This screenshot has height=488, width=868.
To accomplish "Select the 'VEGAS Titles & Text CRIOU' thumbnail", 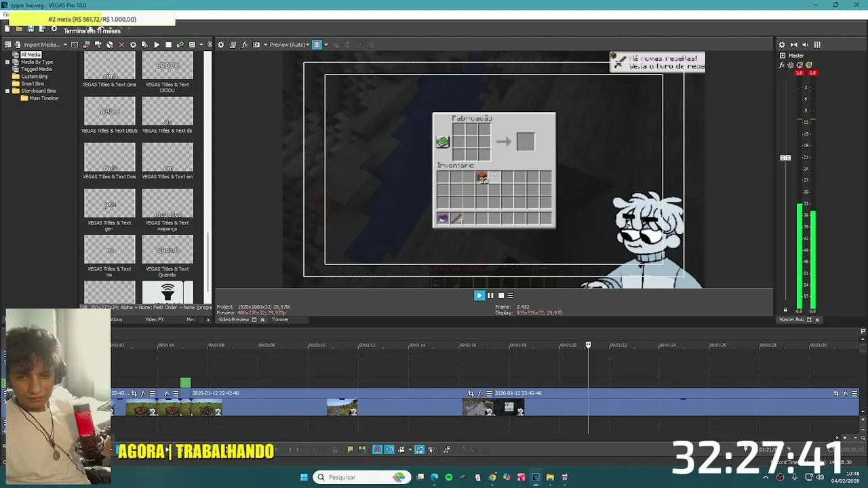I will [167, 66].
